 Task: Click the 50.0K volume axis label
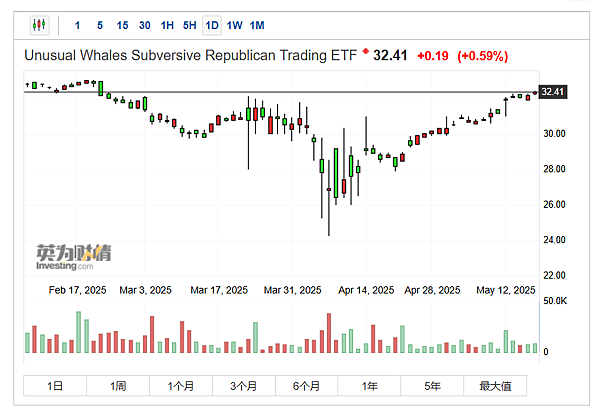555,301
